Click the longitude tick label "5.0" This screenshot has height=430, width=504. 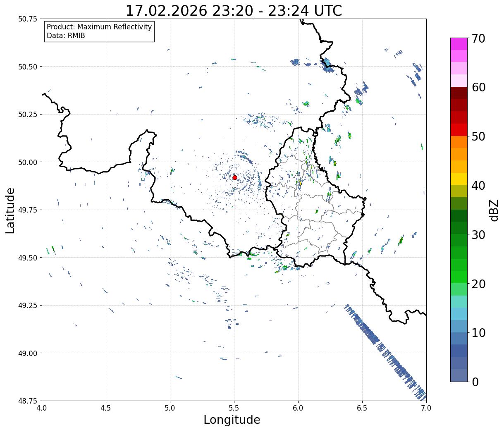pyautogui.click(x=170, y=408)
